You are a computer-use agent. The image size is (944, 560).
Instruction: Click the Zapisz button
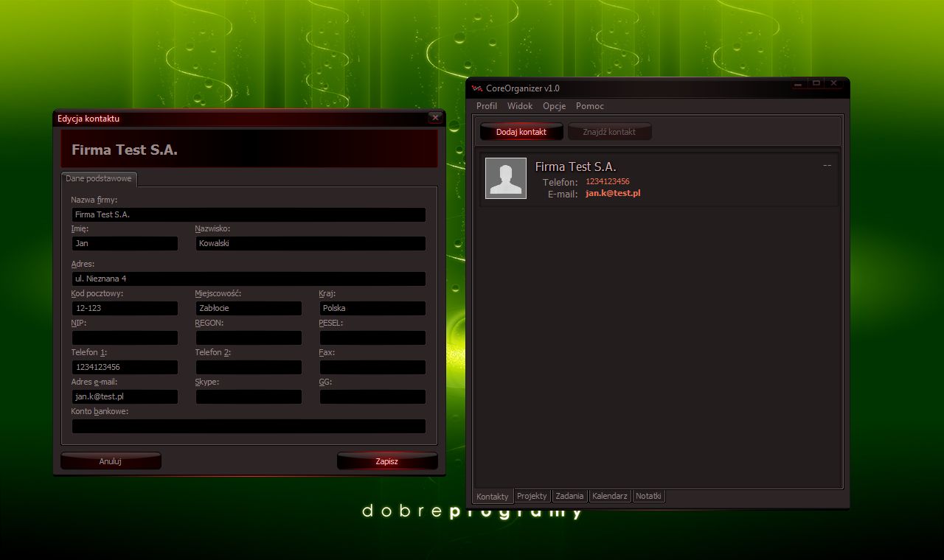387,461
